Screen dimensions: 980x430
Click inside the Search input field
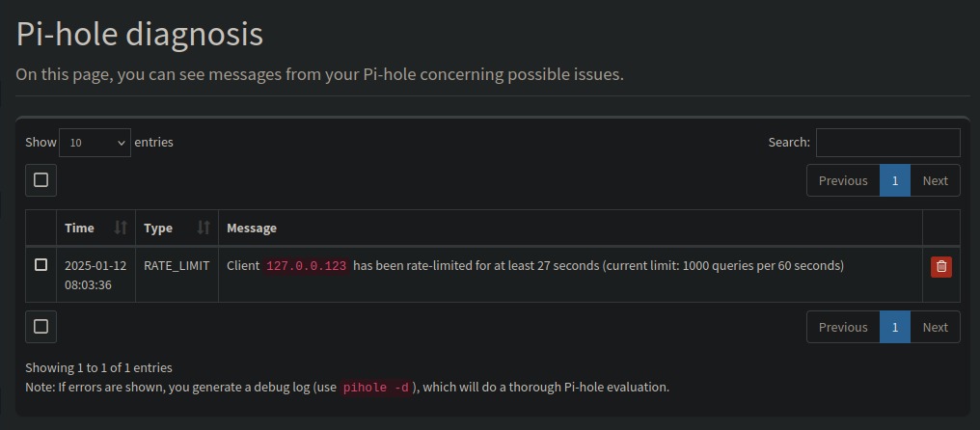(888, 143)
